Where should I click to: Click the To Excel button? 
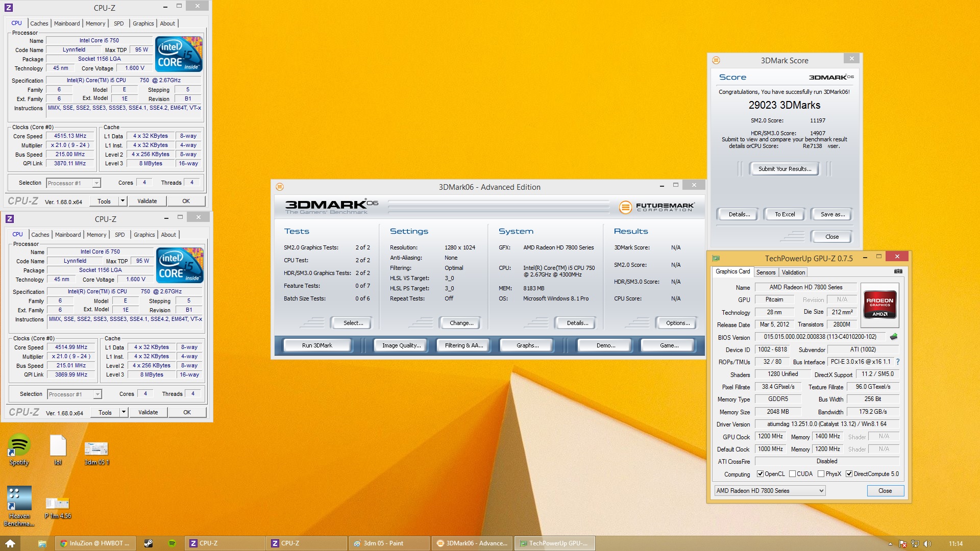click(785, 214)
